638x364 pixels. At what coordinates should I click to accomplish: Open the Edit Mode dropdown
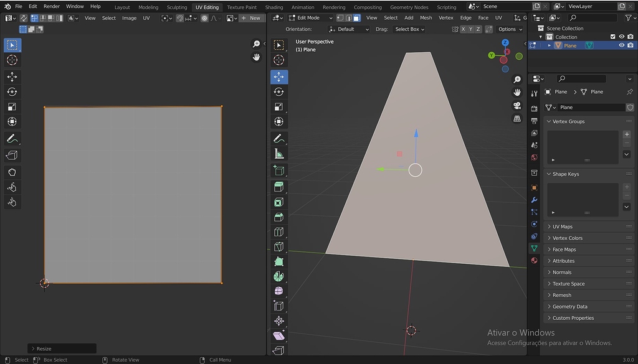(307, 17)
